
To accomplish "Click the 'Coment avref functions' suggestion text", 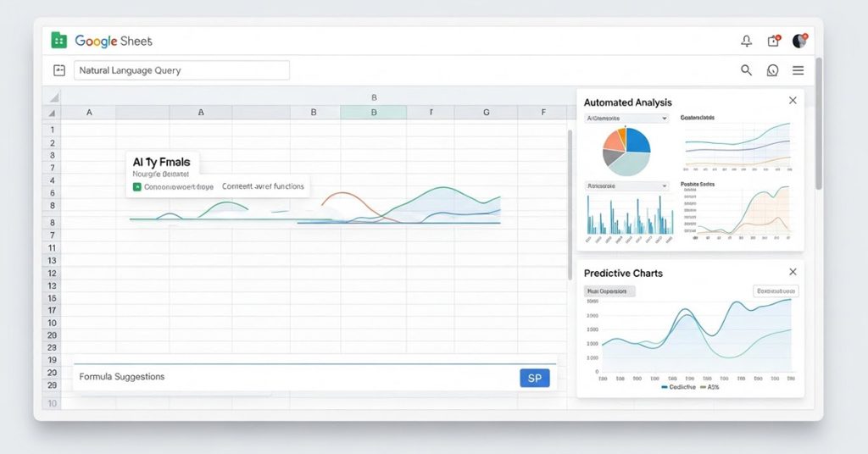I will coord(263,186).
